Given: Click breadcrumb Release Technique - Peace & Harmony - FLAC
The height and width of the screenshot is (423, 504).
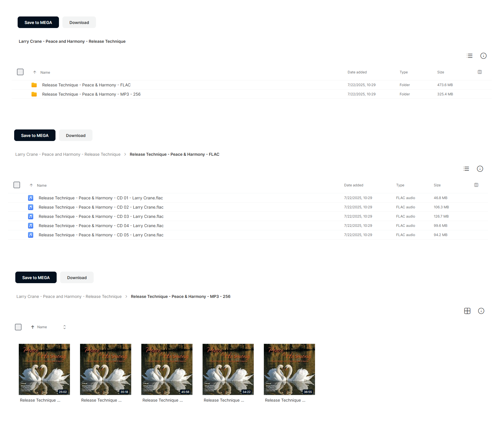Looking at the screenshot, I should 175,154.
